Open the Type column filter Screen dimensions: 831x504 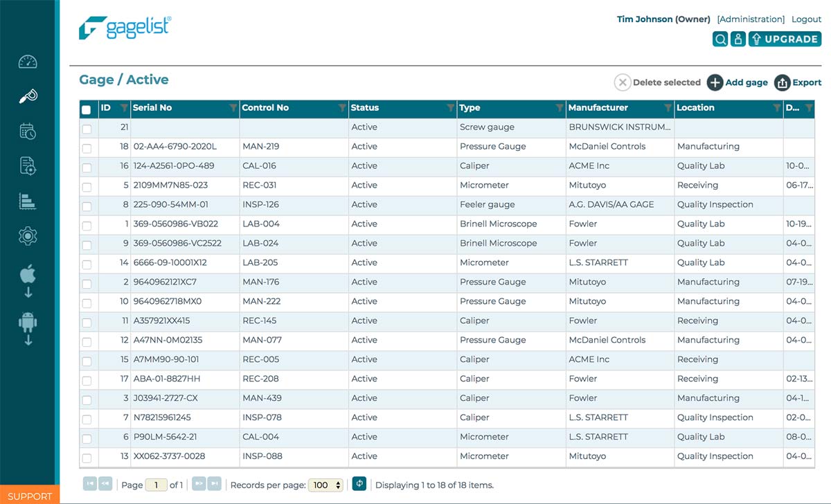(560, 108)
